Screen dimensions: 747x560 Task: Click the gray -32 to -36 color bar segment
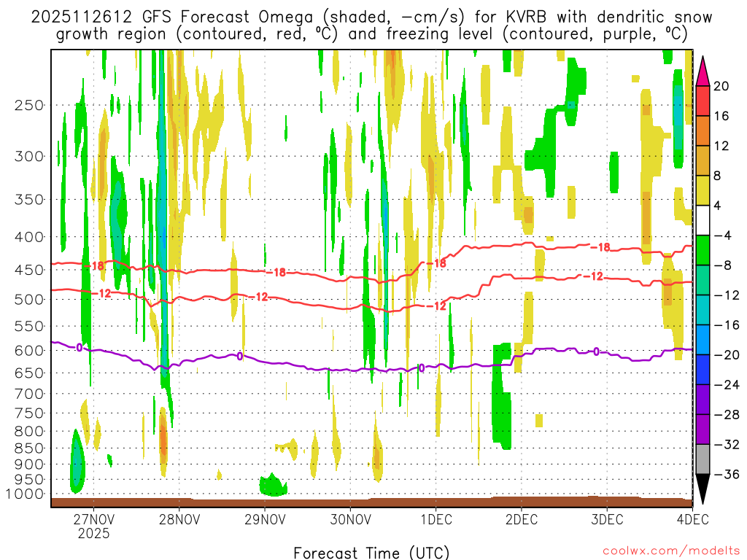[x=703, y=459]
